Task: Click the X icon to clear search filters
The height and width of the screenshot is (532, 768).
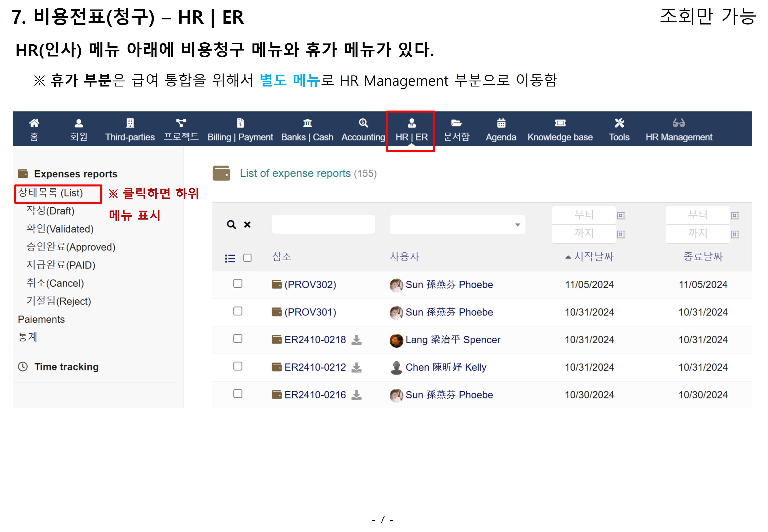Action: pos(247,225)
